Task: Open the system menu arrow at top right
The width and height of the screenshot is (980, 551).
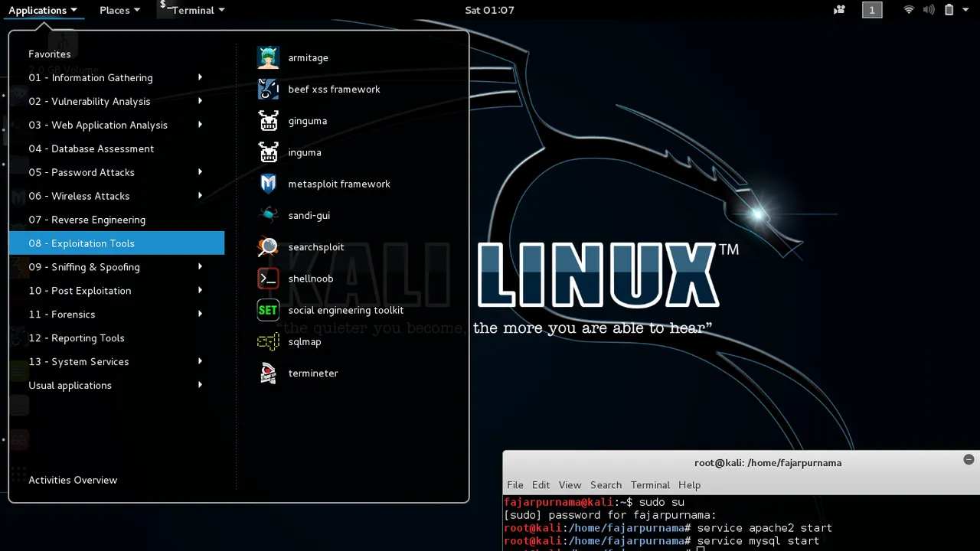Action: [965, 10]
